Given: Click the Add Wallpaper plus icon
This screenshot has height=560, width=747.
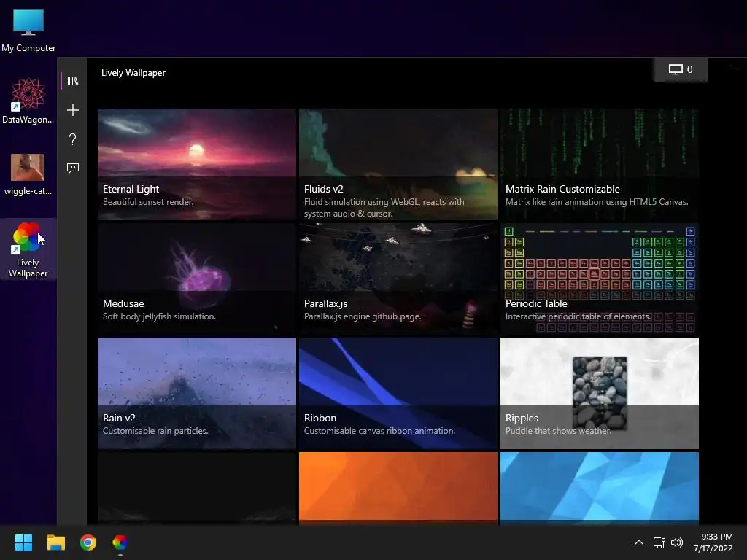Looking at the screenshot, I should [x=72, y=110].
